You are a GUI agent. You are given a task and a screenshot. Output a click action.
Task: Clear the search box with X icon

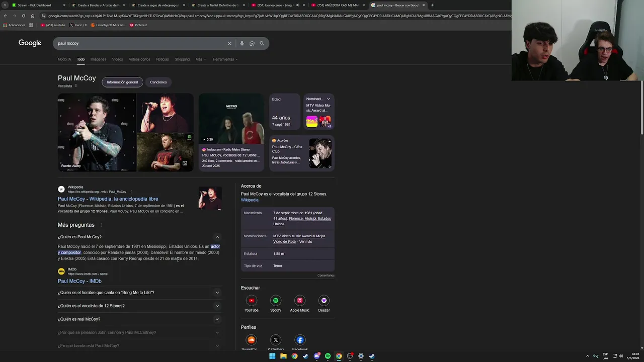(x=229, y=43)
